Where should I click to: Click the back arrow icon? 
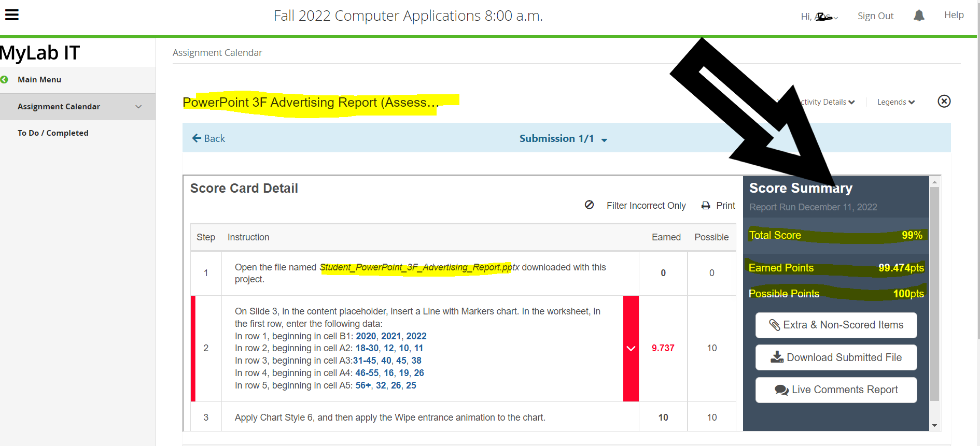(197, 138)
